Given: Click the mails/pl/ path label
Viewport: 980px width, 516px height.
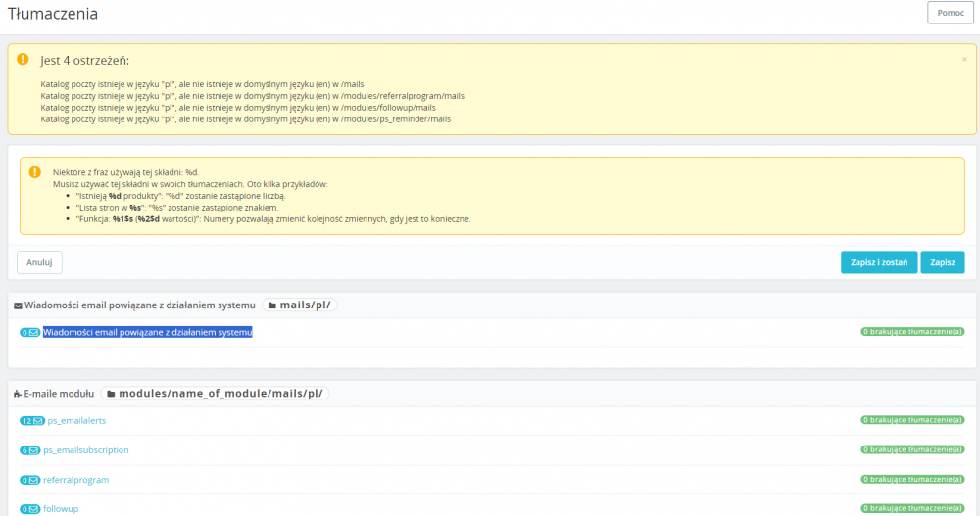Looking at the screenshot, I should click(x=299, y=305).
